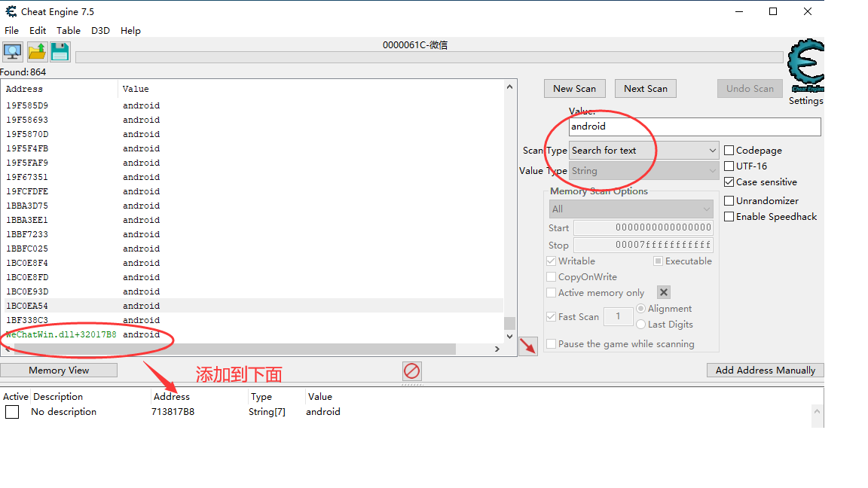Check Active memory only option

pos(551,293)
